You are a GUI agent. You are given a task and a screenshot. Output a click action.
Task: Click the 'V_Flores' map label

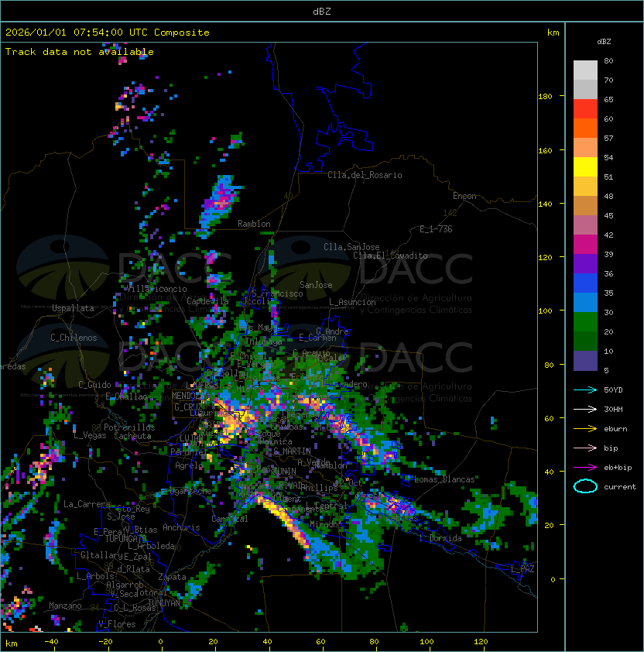(117, 624)
